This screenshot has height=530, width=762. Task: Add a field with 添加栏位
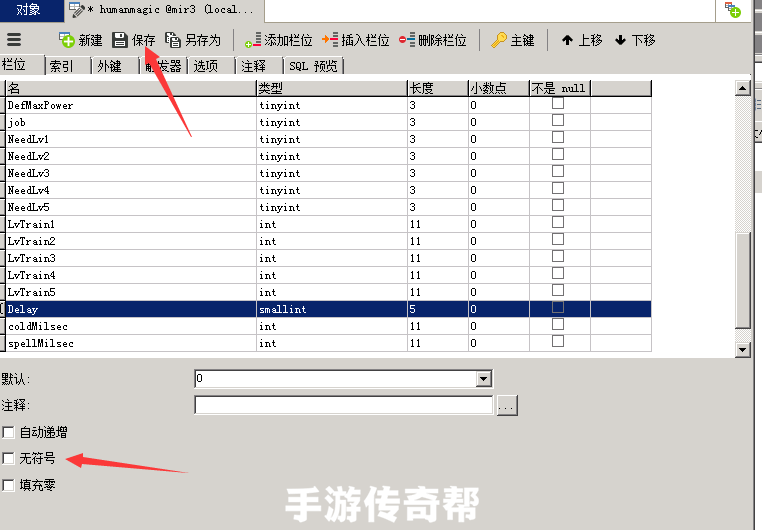point(278,40)
